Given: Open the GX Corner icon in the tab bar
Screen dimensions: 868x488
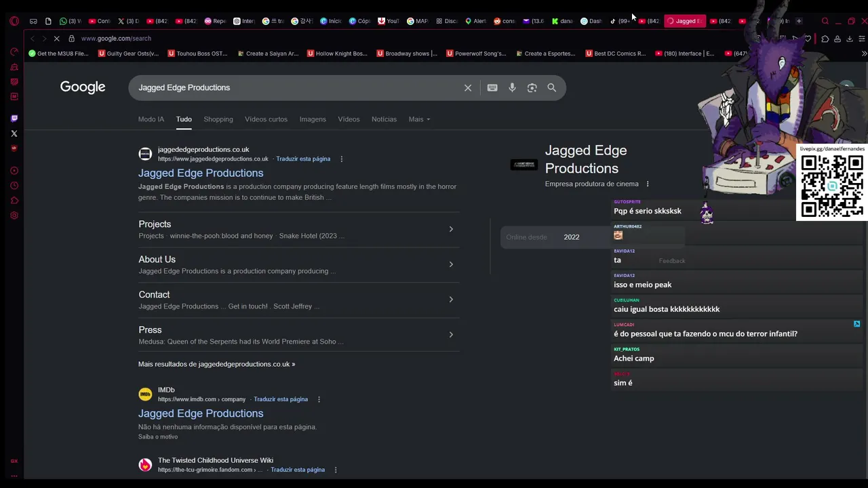Looking at the screenshot, I should pyautogui.click(x=33, y=21).
